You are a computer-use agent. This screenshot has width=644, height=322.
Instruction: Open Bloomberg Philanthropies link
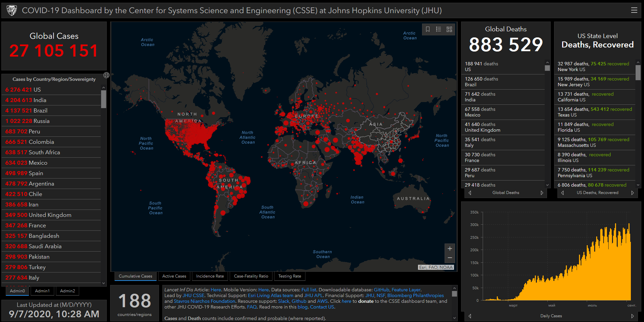click(x=415, y=295)
